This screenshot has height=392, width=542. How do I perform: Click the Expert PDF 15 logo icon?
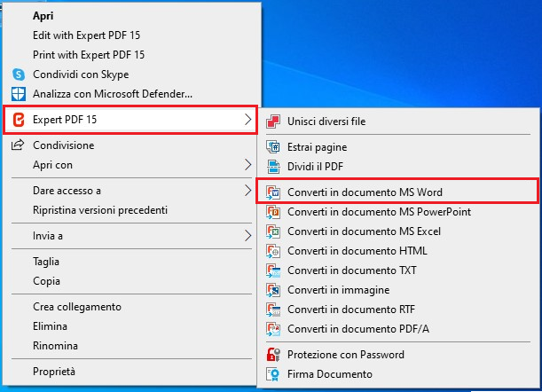[x=19, y=120]
